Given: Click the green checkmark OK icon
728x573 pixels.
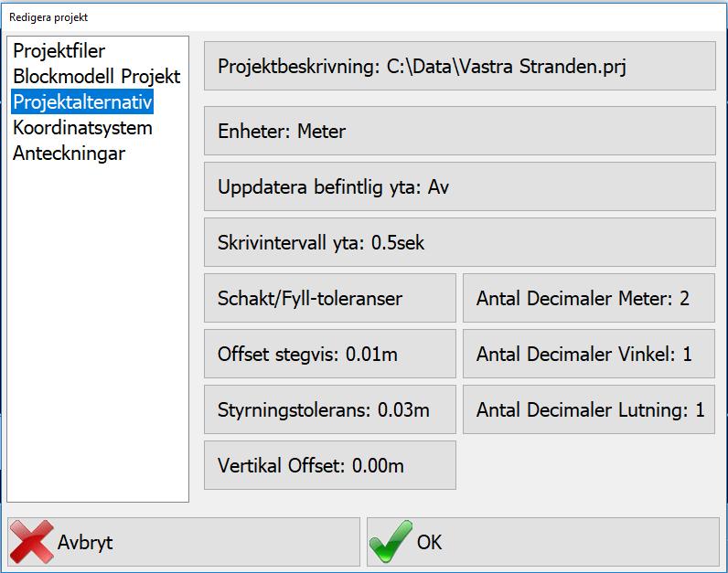Looking at the screenshot, I should pos(391,541).
